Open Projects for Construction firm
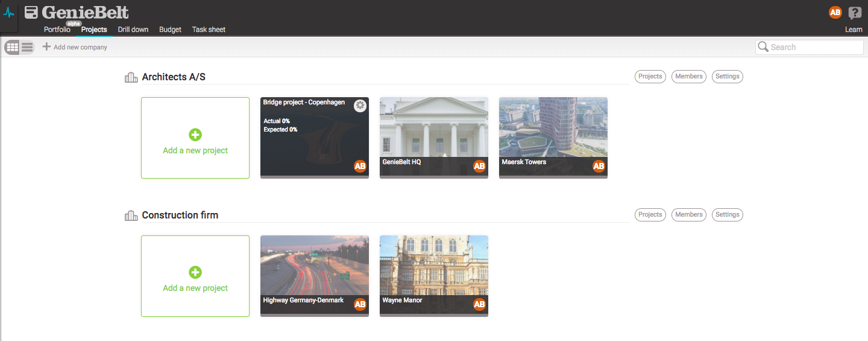868x341 pixels. pyautogui.click(x=650, y=215)
